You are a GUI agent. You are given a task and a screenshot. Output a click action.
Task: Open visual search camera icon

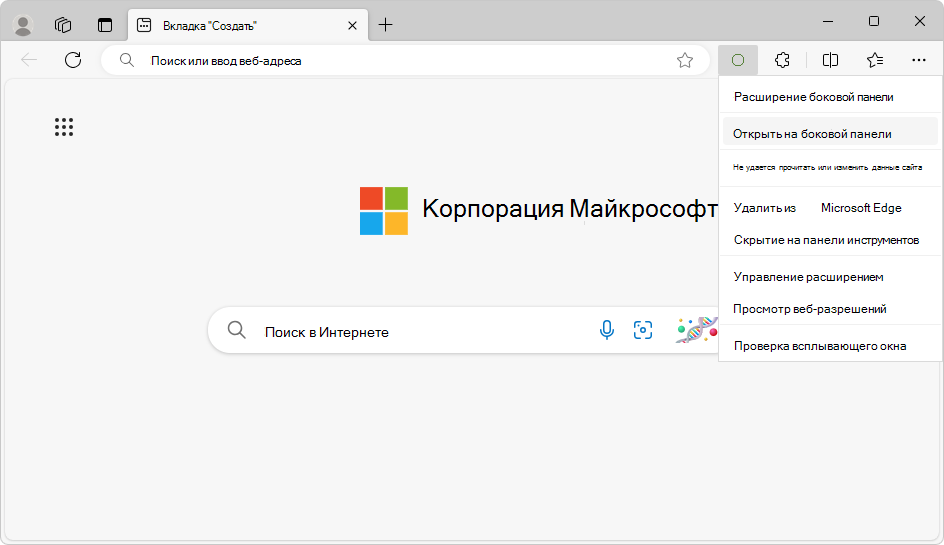point(643,330)
